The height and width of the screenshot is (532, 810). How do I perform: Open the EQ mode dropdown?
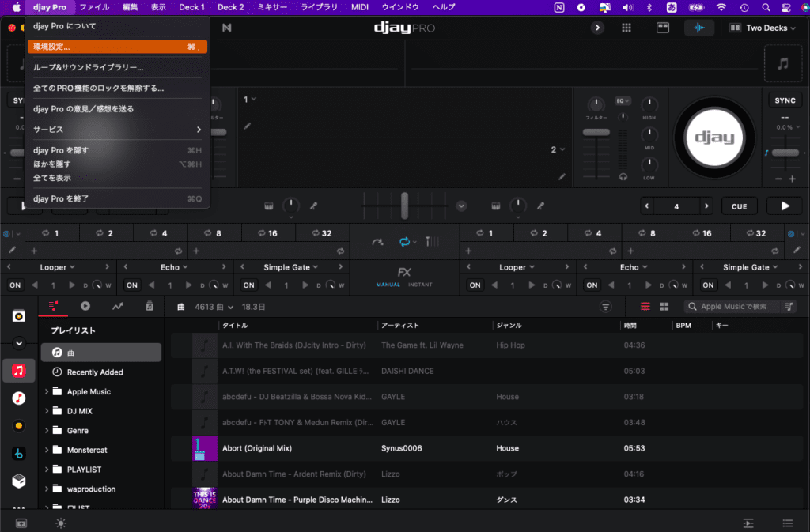pyautogui.click(x=623, y=100)
